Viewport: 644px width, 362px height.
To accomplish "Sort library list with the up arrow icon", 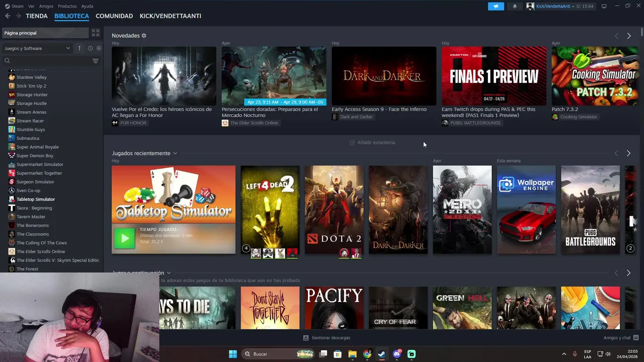I will (x=79, y=48).
